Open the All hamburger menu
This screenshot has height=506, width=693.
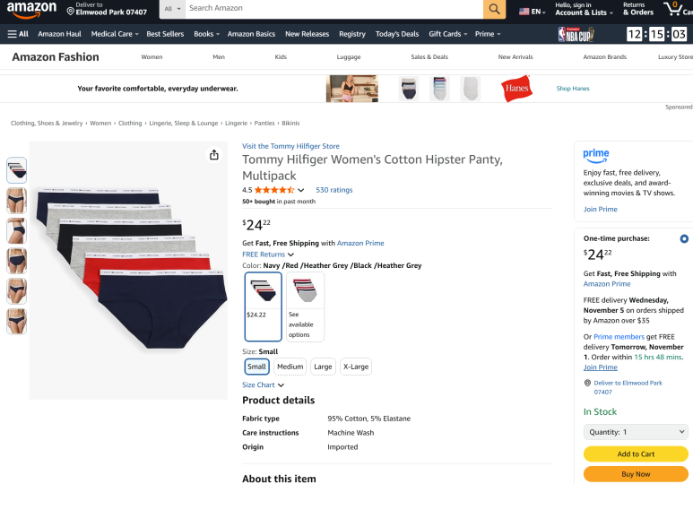click(x=18, y=34)
